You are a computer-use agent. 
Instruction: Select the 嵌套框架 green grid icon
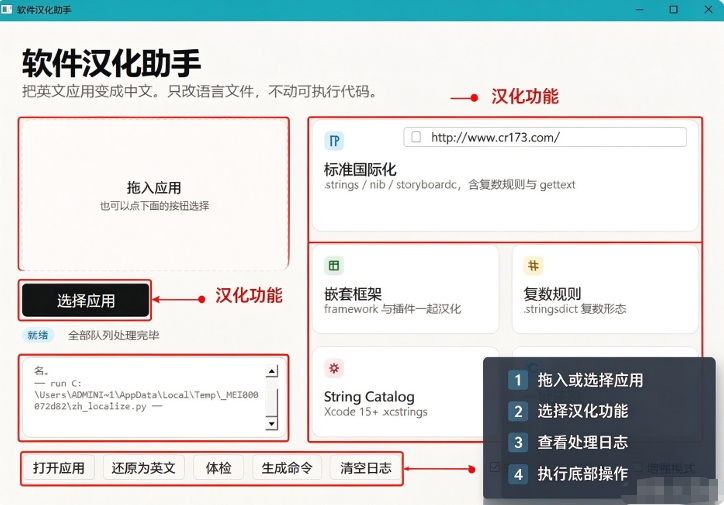pyautogui.click(x=334, y=265)
